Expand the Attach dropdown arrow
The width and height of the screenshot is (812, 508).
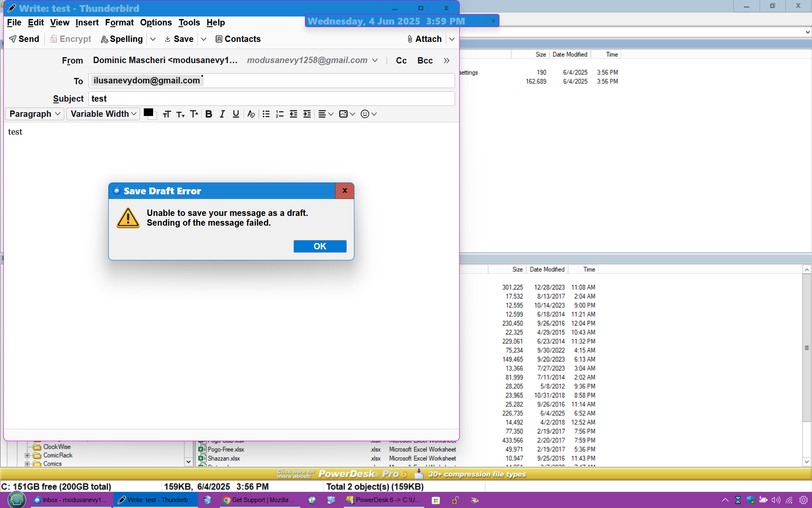coord(452,39)
